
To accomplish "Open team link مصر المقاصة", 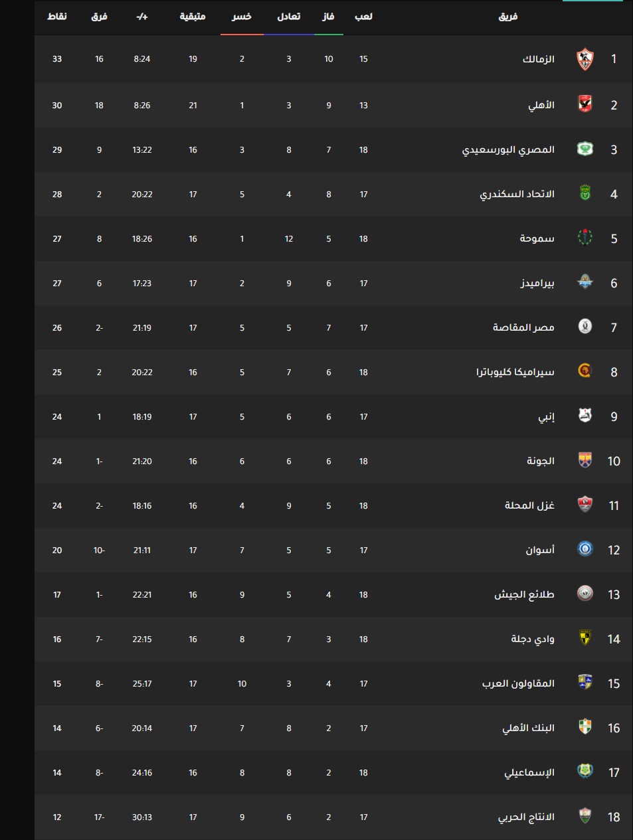I will tap(523, 327).
